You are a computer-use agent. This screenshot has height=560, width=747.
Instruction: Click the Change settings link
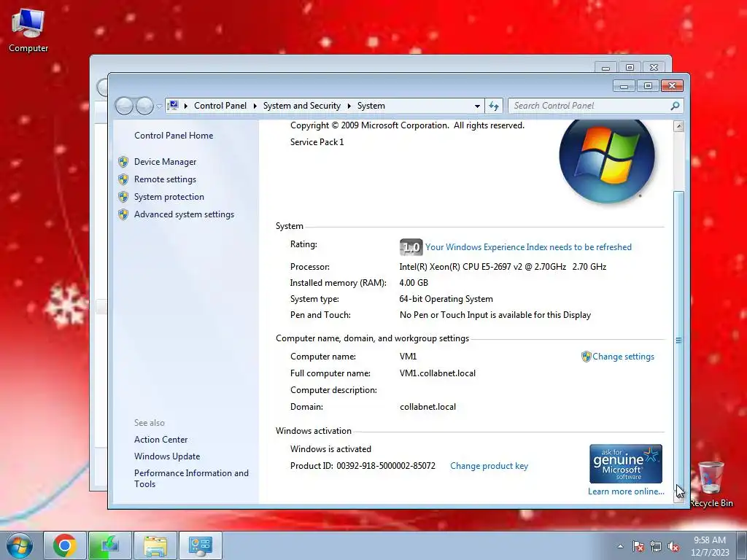coord(623,357)
